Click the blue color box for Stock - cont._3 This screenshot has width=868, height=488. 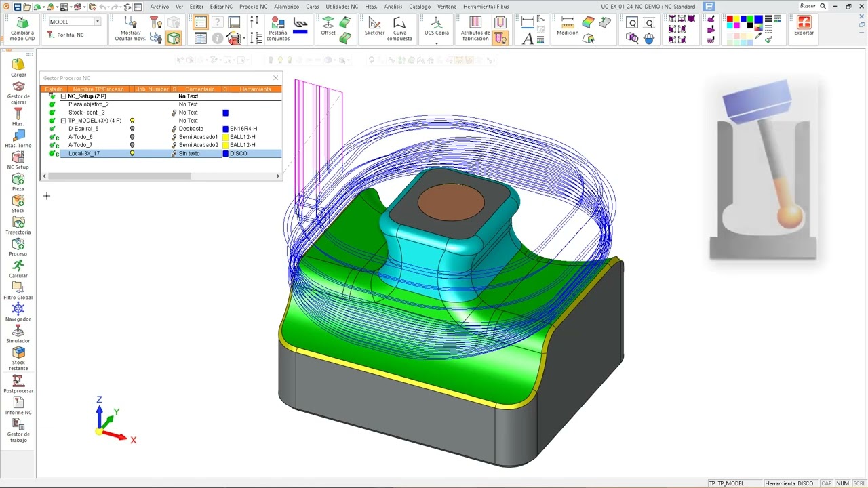226,113
